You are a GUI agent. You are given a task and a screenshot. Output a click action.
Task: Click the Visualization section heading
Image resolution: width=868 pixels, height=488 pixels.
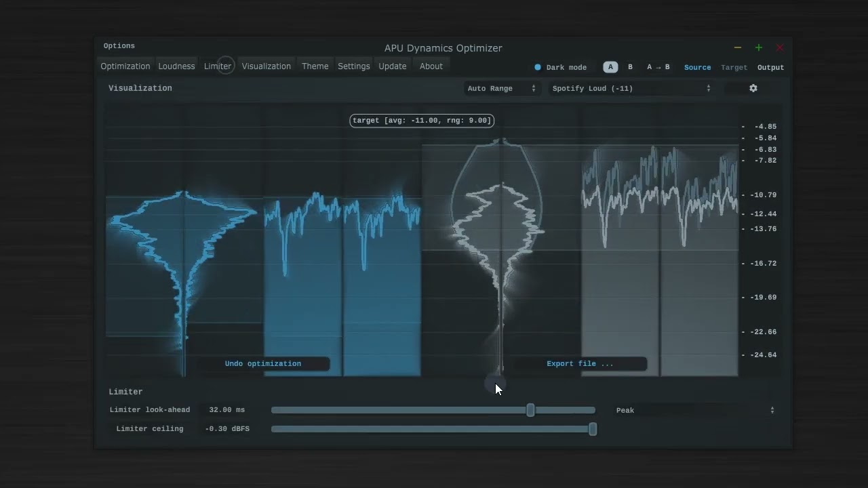click(140, 88)
